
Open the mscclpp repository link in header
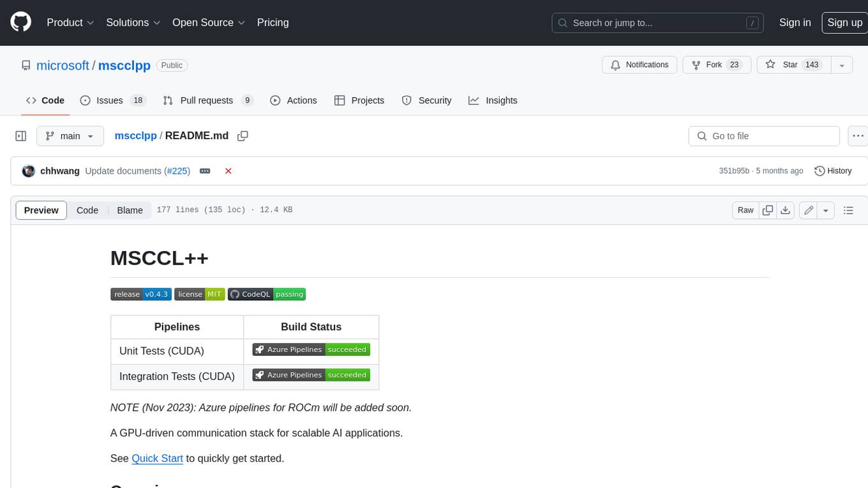(124, 65)
